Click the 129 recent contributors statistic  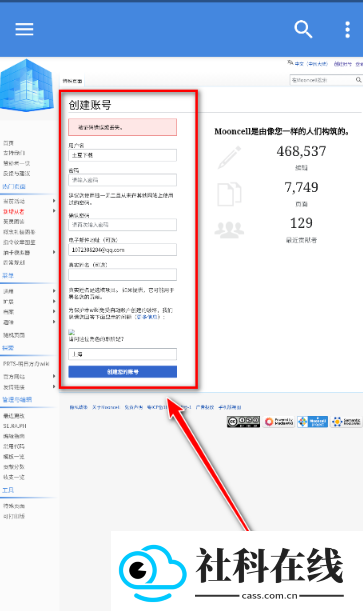click(x=301, y=223)
